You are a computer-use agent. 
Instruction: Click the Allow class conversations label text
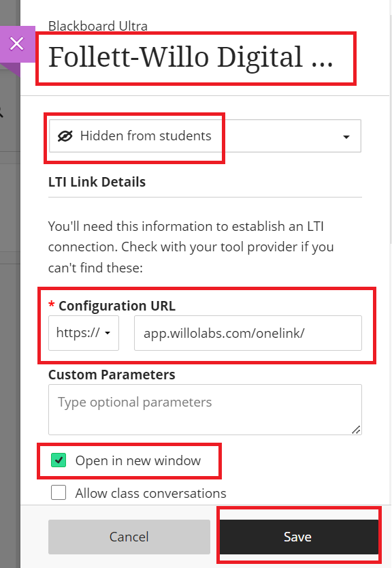click(x=150, y=493)
